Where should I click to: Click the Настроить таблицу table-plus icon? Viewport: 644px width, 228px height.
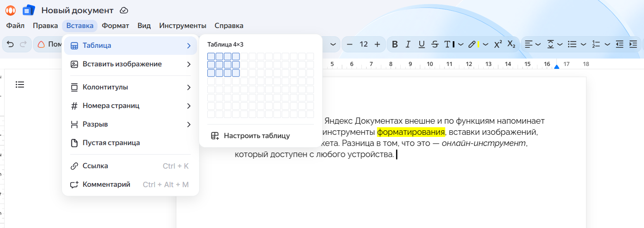coord(215,136)
